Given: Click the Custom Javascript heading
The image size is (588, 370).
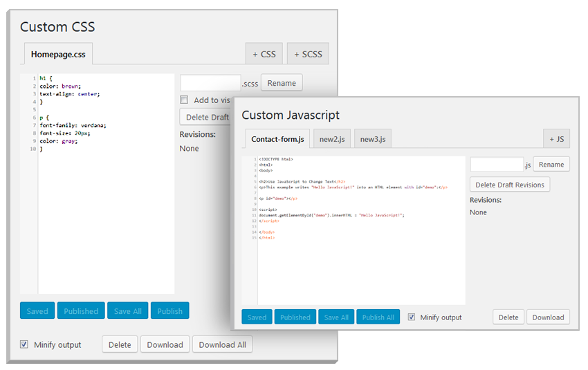Looking at the screenshot, I should 291,115.
